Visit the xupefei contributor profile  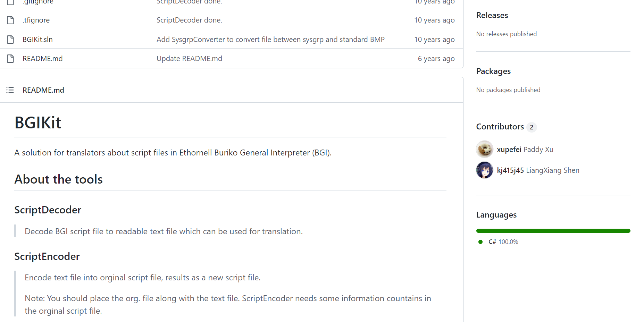[509, 150]
